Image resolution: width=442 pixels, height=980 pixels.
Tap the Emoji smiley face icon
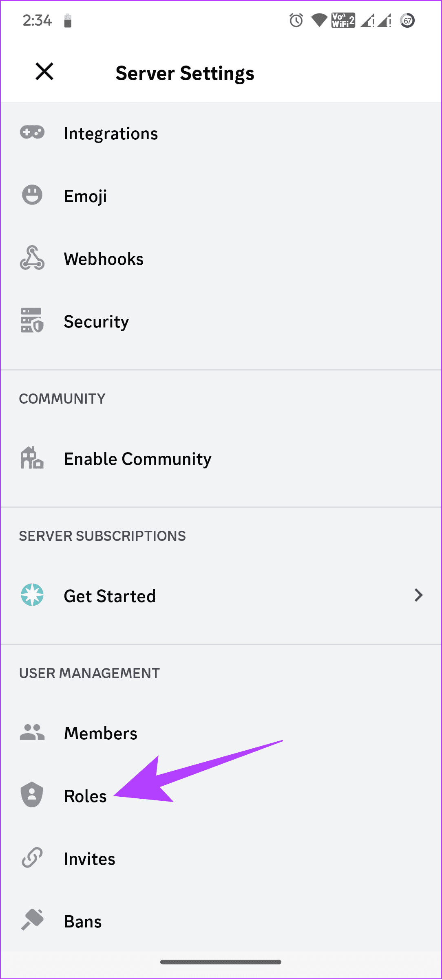tap(32, 195)
